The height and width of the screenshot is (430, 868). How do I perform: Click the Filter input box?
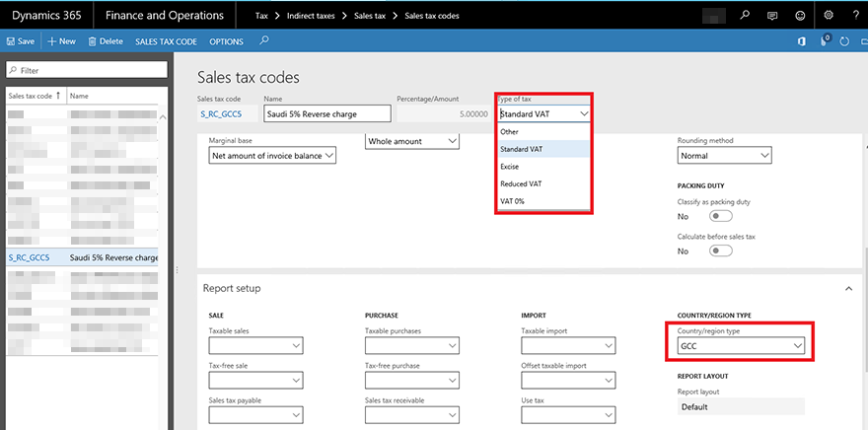pyautogui.click(x=87, y=70)
